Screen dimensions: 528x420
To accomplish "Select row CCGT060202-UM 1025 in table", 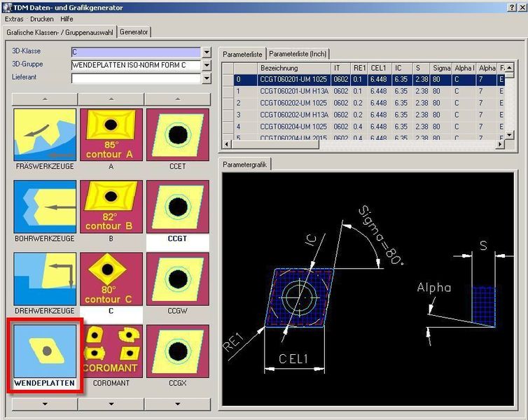I will click(293, 103).
